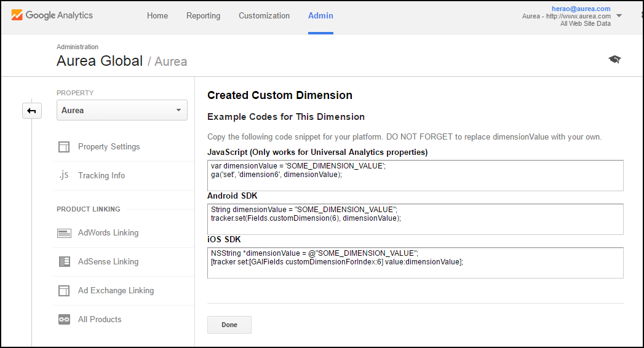Click inside the JavaScript code snippet box
Image resolution: width=644 pixels, height=348 pixels.
(415, 176)
